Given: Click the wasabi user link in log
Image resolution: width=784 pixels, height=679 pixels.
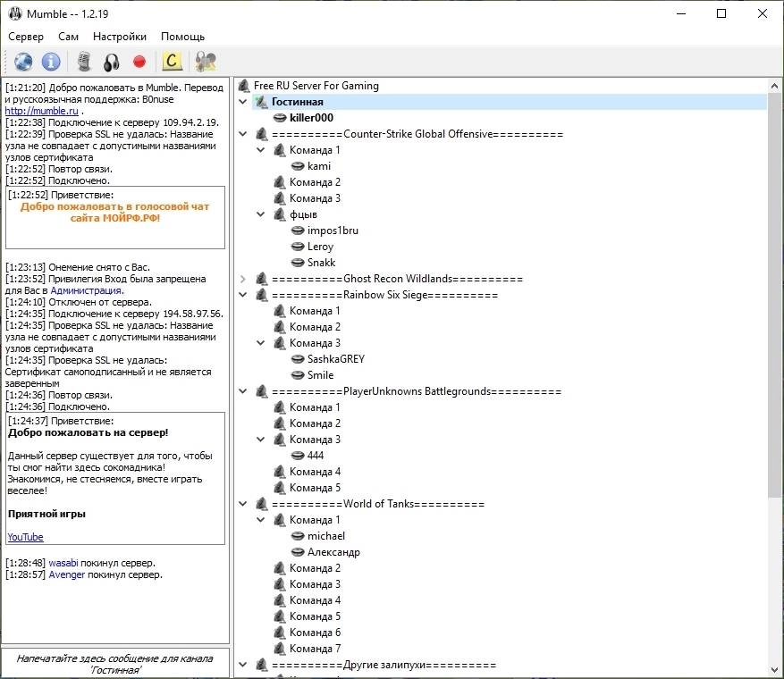Looking at the screenshot, I should click(x=63, y=563).
